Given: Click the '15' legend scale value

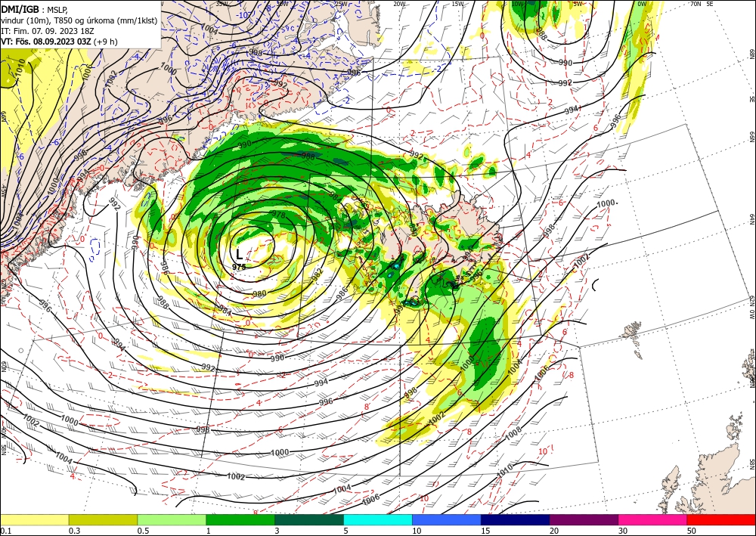Looking at the screenshot, I should click(x=485, y=531).
